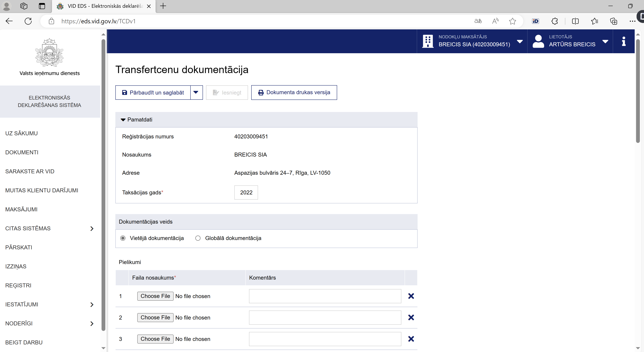Expand NODERĪGI chevron

[x=92, y=324]
